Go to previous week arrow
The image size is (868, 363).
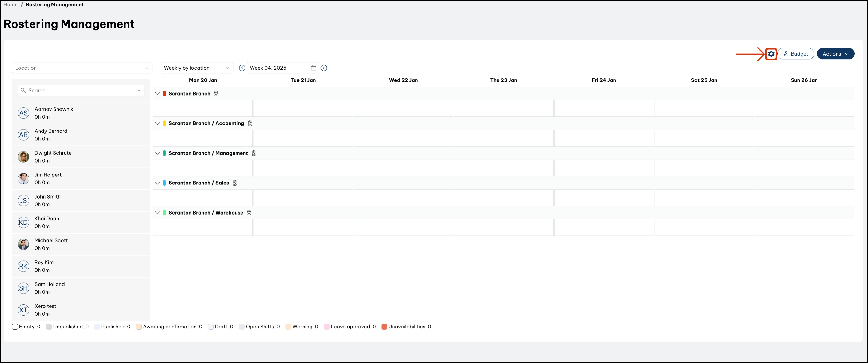pos(242,68)
